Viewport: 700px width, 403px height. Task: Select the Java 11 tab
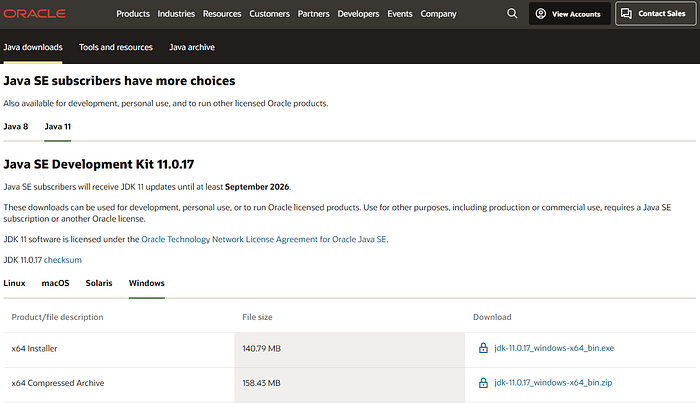(x=58, y=127)
